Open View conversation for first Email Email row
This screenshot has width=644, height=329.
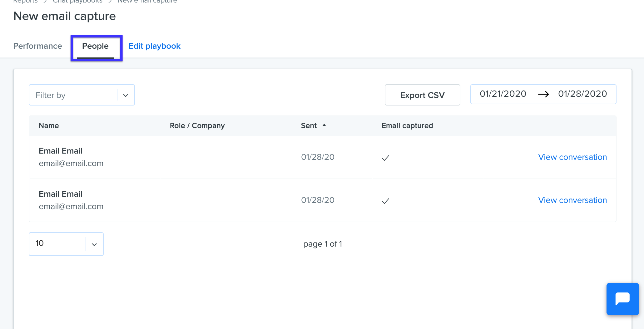tap(572, 157)
